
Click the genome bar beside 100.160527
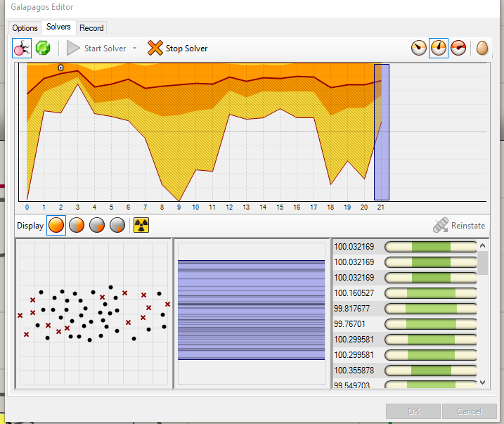tap(431, 293)
